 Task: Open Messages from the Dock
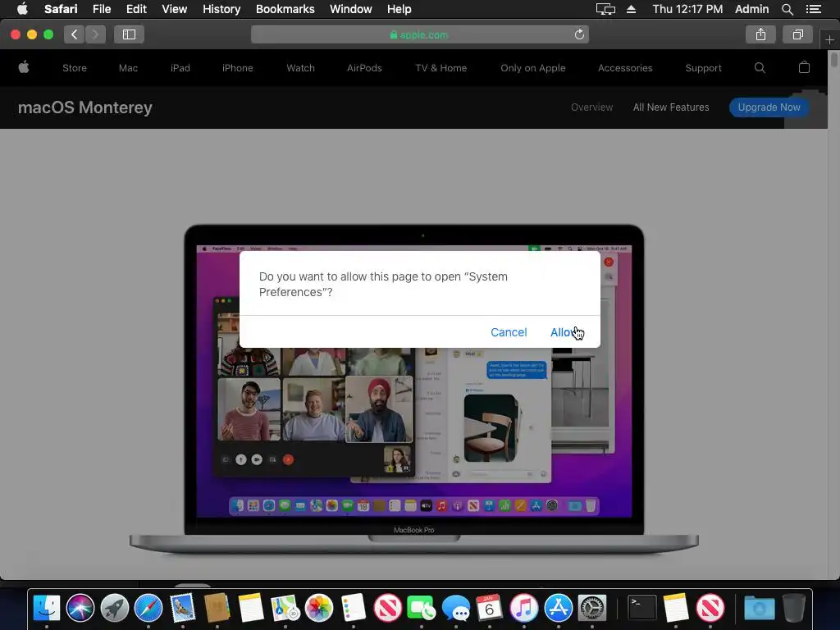pyautogui.click(x=455, y=609)
